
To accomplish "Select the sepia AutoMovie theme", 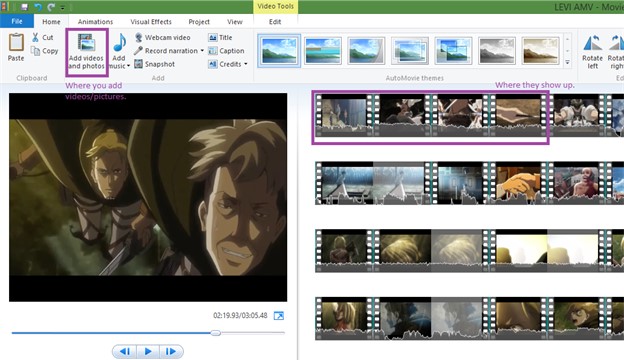I will point(540,51).
